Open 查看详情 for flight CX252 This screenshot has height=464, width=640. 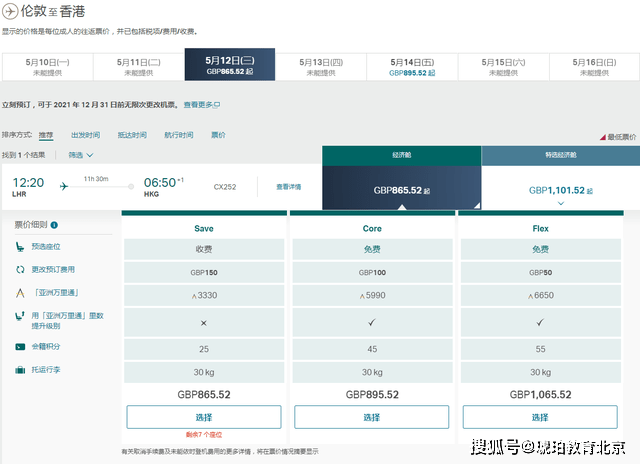point(289,187)
